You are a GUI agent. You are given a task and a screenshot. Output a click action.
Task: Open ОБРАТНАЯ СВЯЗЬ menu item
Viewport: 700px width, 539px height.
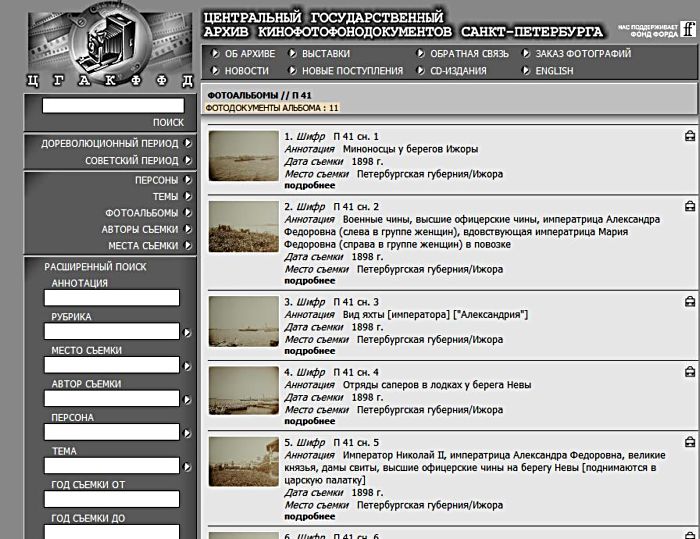point(469,54)
